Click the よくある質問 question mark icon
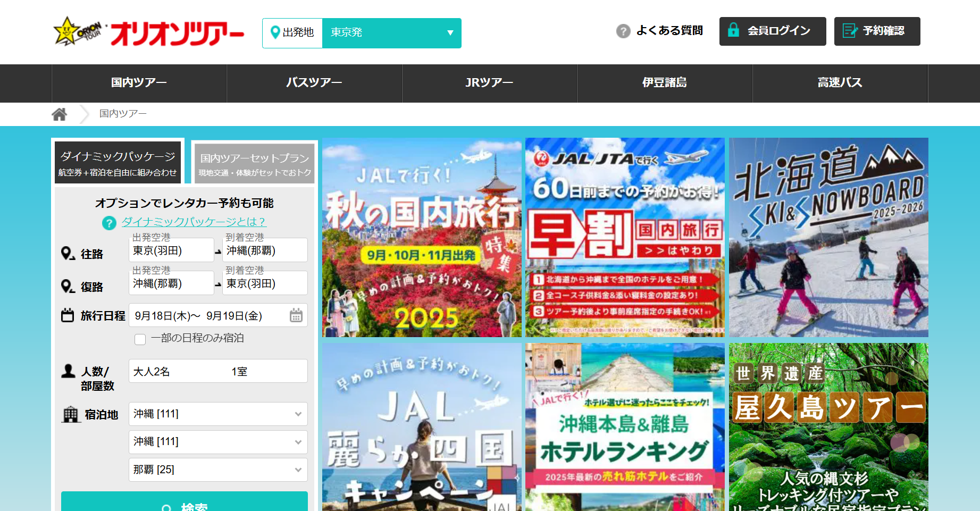Image resolution: width=980 pixels, height=511 pixels. click(x=623, y=31)
